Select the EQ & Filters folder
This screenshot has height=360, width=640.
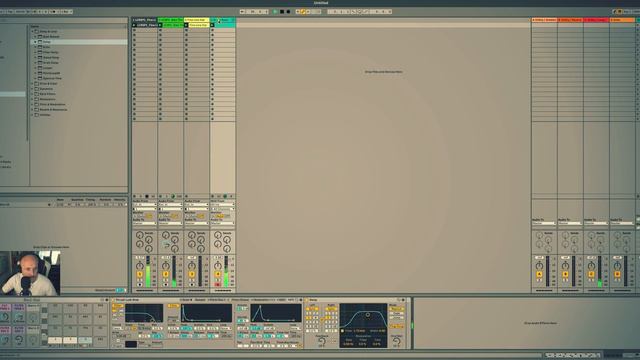pos(47,94)
